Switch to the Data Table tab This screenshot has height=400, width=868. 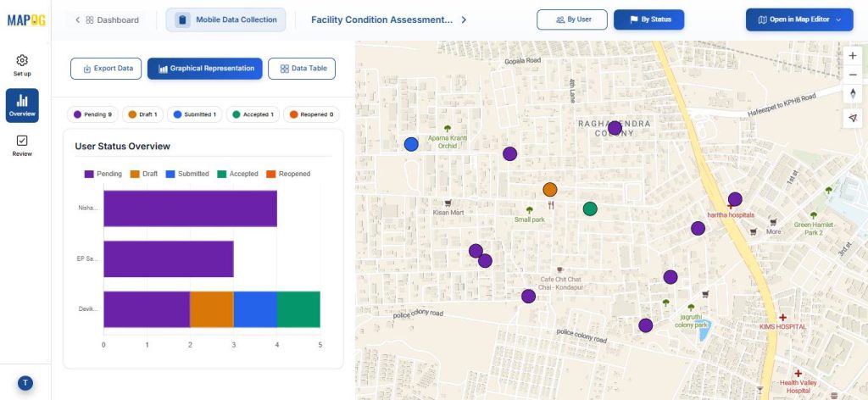(x=301, y=69)
